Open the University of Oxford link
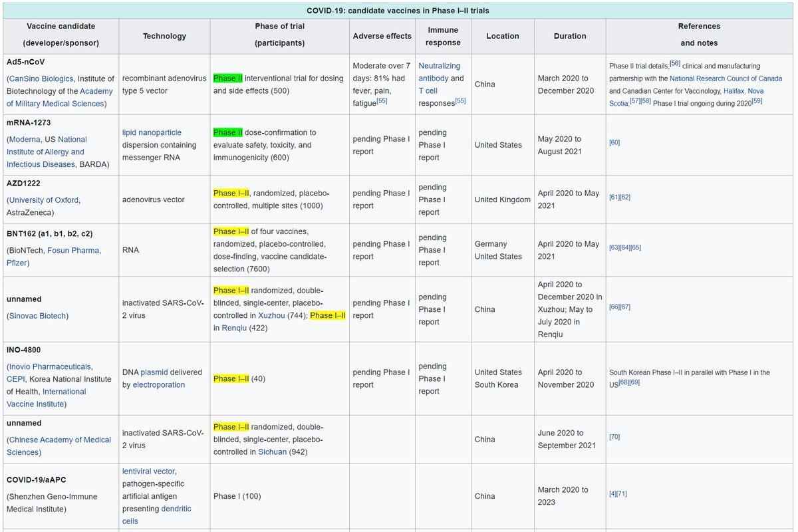 45,200
